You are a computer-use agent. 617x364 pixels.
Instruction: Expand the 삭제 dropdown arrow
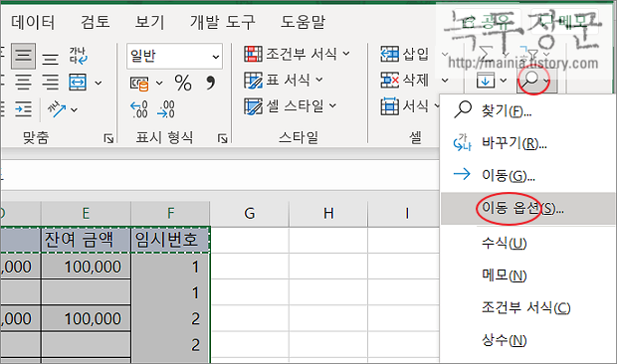[x=445, y=81]
